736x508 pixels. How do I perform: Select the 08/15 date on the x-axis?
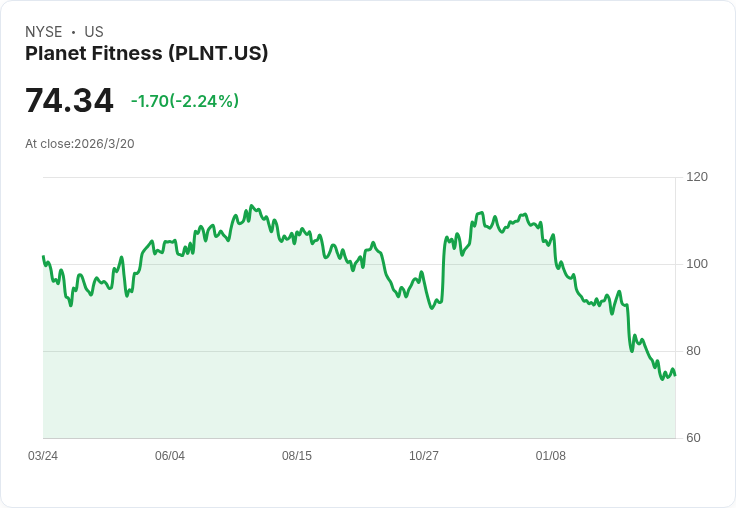(297, 456)
